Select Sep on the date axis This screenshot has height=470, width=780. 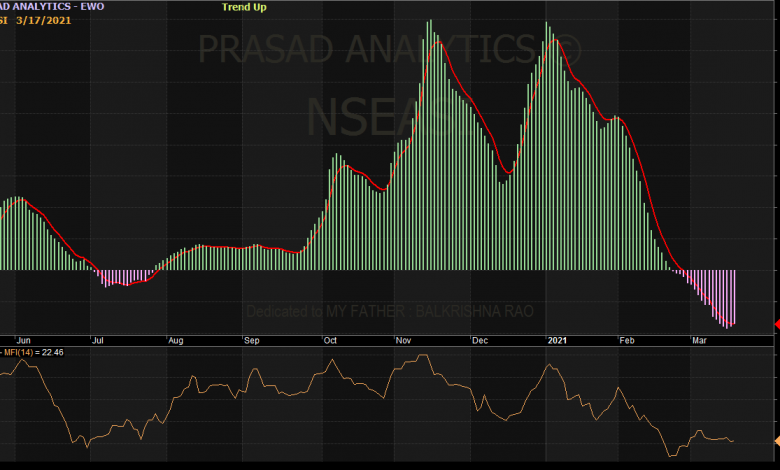point(252,341)
